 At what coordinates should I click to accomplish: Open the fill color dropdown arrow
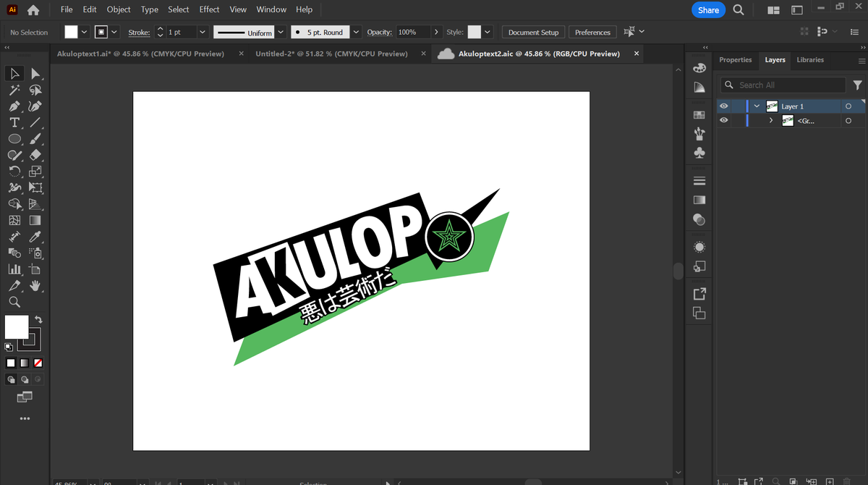[x=84, y=32]
